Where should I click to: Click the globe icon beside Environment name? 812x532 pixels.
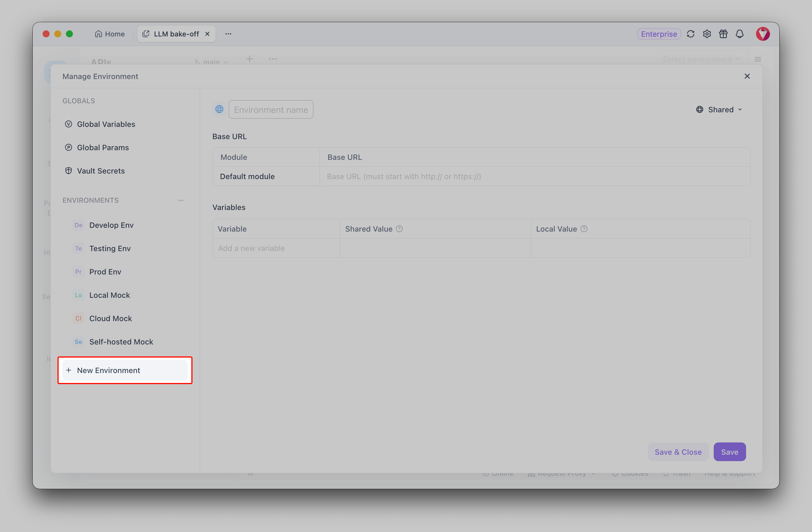click(x=219, y=109)
